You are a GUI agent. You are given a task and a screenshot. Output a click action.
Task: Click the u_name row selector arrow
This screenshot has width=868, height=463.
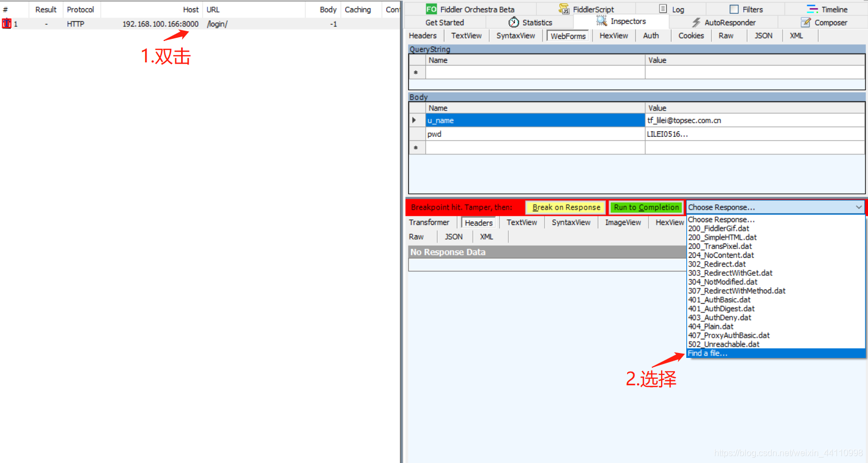(x=417, y=120)
